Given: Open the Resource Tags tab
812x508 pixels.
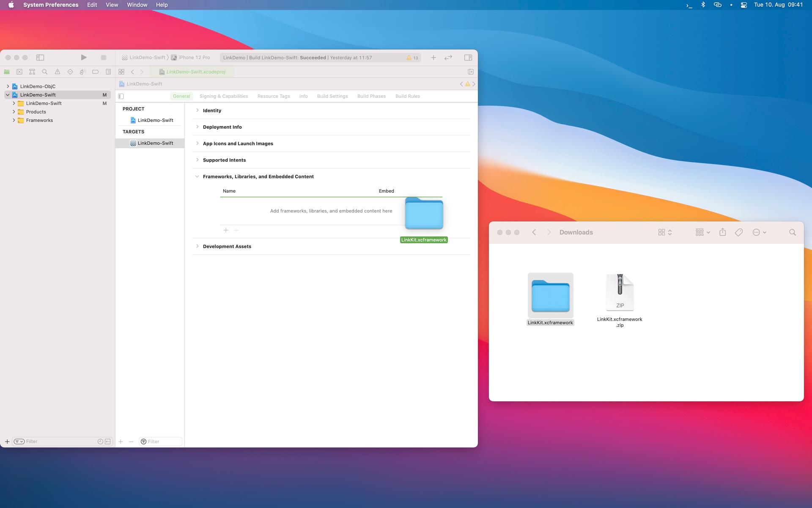Looking at the screenshot, I should (274, 96).
